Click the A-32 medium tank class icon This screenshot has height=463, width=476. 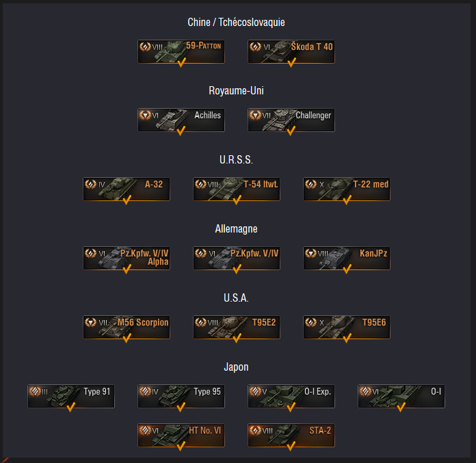90,184
